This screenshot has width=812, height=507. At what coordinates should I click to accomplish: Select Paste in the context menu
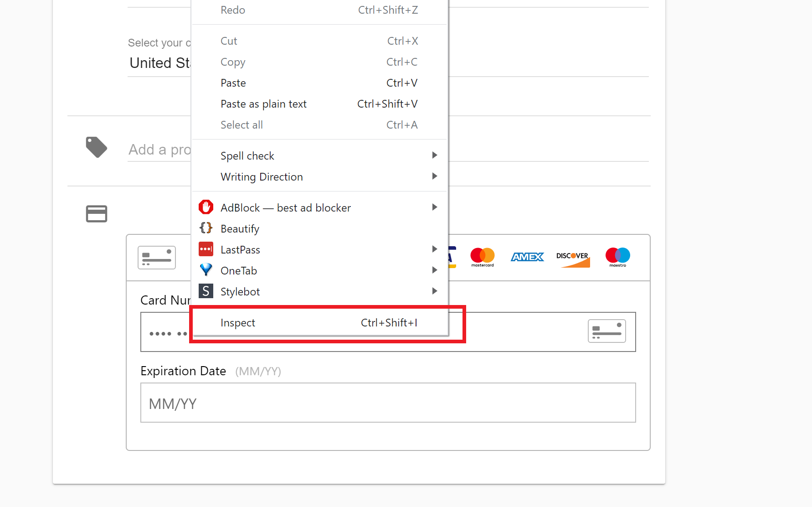tap(320, 83)
